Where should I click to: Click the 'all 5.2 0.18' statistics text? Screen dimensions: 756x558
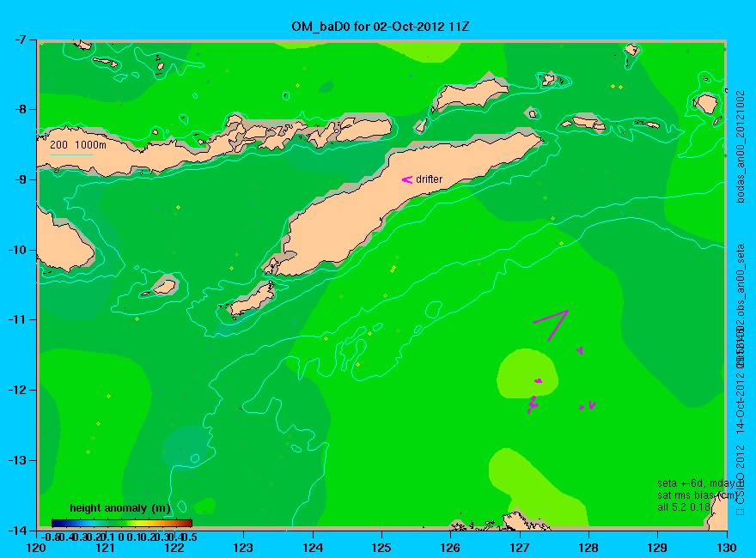click(x=684, y=507)
